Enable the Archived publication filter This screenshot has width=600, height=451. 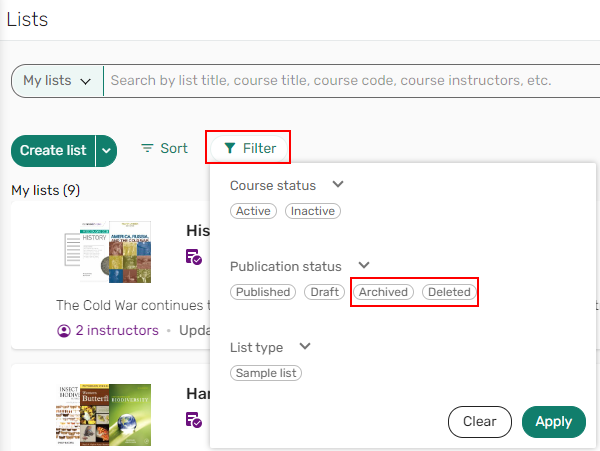click(x=383, y=292)
